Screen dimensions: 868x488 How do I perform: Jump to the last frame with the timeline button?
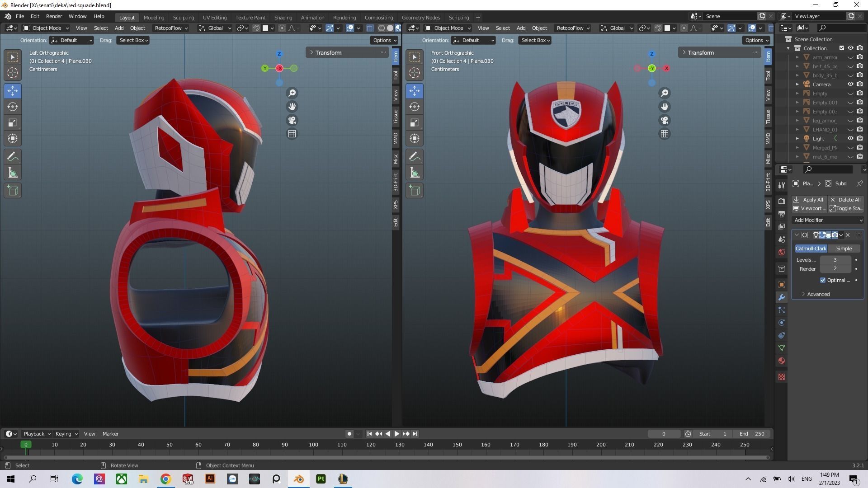click(415, 433)
